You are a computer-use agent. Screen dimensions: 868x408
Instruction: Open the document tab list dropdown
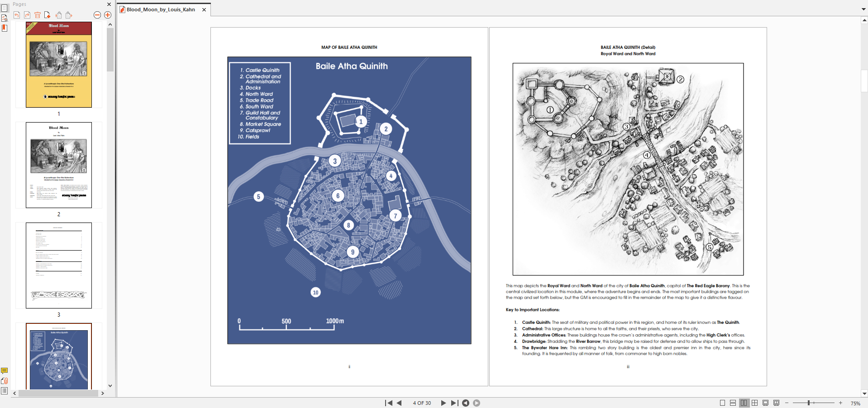tap(863, 9)
